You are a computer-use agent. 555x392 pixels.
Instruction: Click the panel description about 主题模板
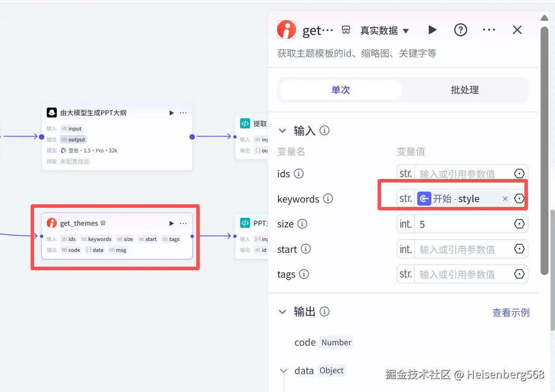357,54
